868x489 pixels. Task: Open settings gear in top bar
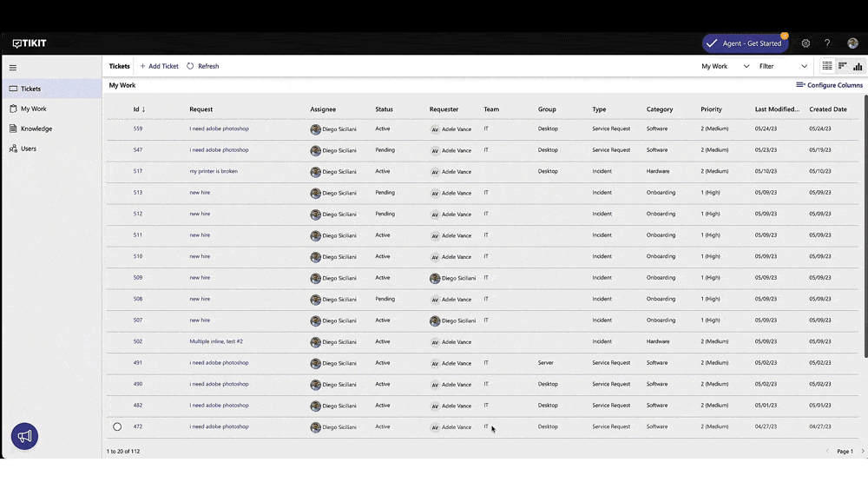point(806,43)
